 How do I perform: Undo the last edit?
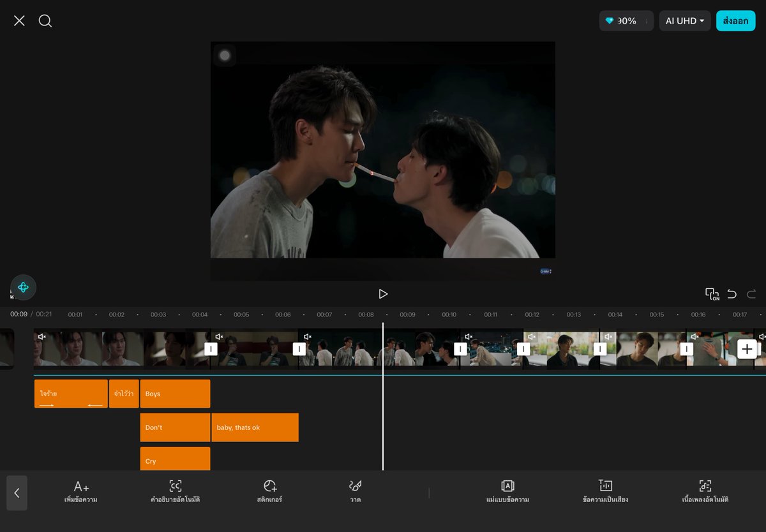[732, 294]
